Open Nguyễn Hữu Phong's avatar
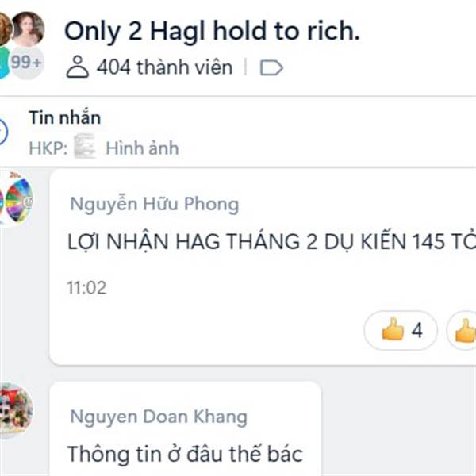 pos(16,201)
